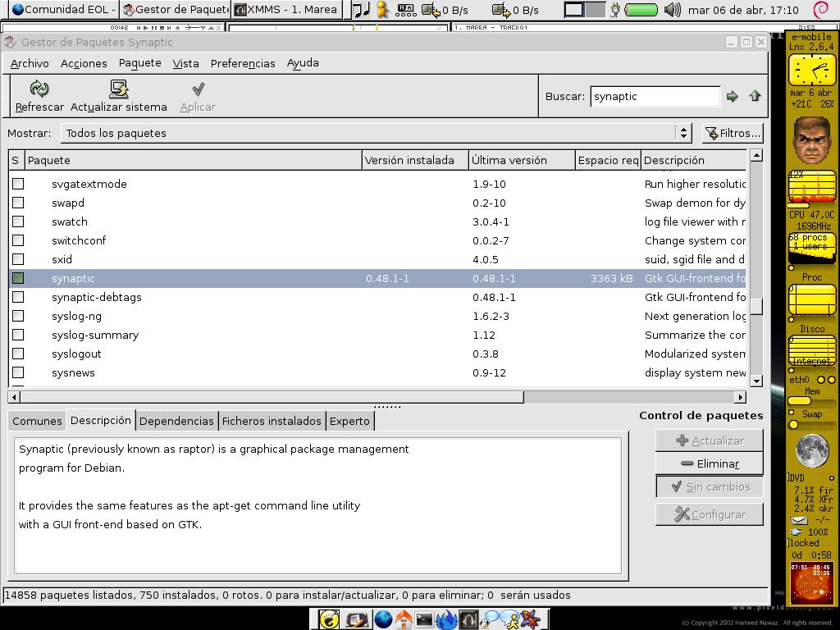Click the Doom face in the side monitor

click(x=811, y=140)
